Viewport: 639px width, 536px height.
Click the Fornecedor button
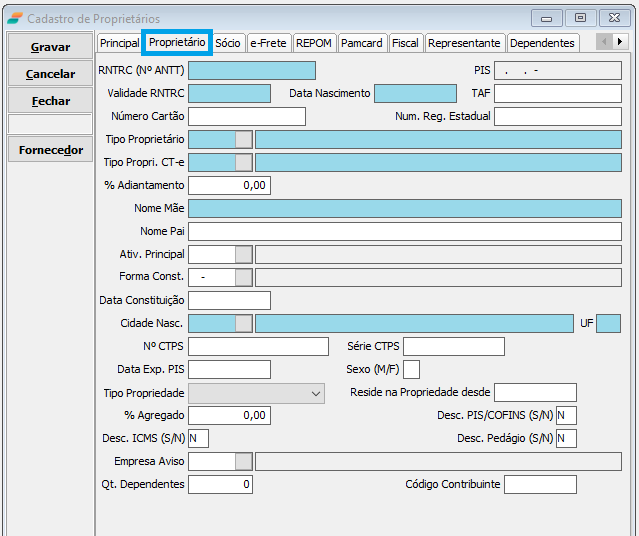point(50,150)
